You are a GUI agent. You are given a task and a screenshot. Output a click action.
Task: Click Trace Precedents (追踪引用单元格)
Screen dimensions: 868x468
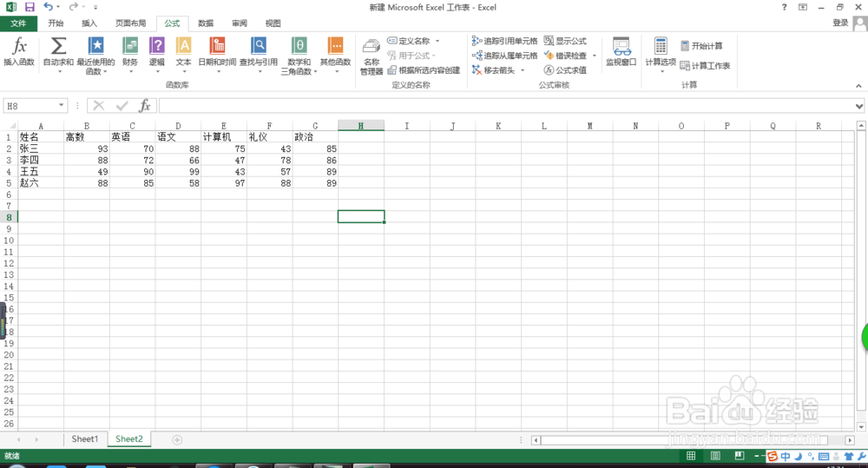pos(504,41)
